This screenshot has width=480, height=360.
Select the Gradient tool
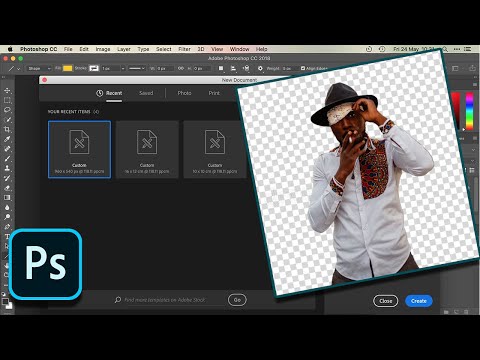[7, 197]
